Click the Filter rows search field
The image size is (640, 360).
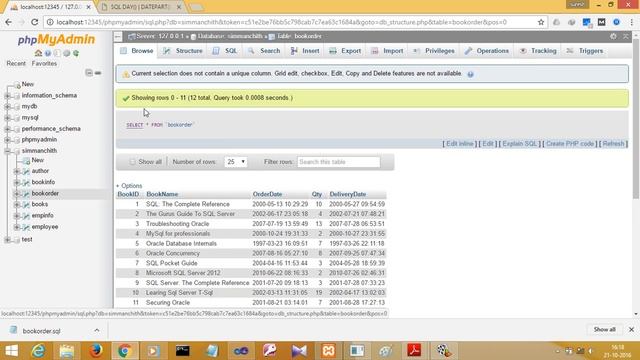[338, 162]
